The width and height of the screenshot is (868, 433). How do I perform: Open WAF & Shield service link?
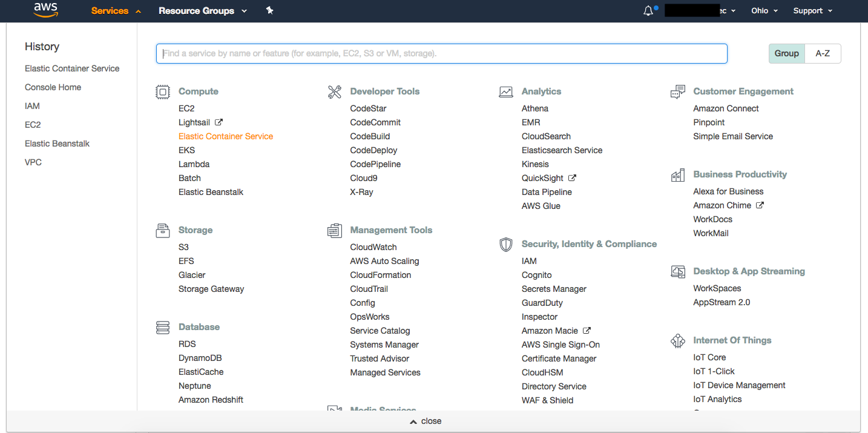click(x=547, y=400)
